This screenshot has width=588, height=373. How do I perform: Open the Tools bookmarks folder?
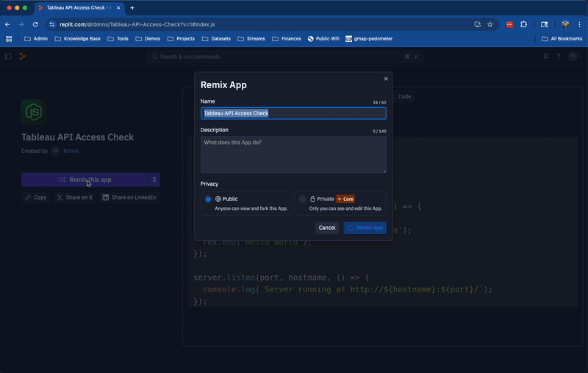(x=118, y=39)
